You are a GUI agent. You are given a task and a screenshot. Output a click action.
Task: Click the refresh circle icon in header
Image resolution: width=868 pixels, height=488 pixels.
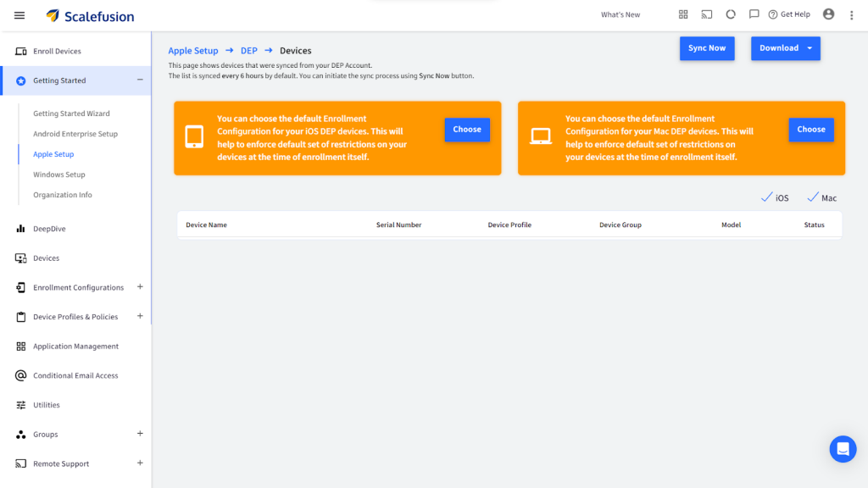[730, 15]
